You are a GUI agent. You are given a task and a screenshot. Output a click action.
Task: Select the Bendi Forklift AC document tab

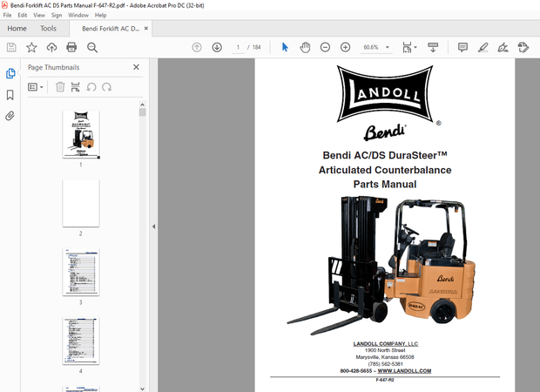(111, 29)
